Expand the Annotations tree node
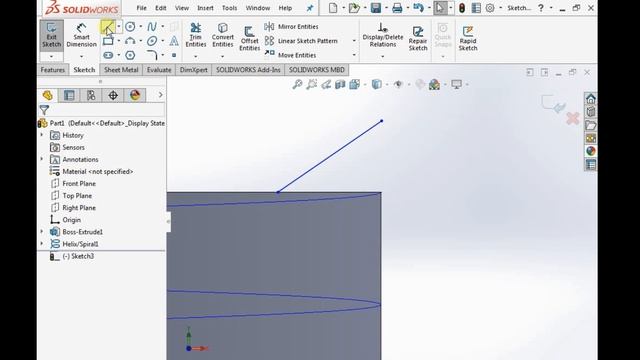Image resolution: width=640 pixels, height=360 pixels. [x=42, y=159]
